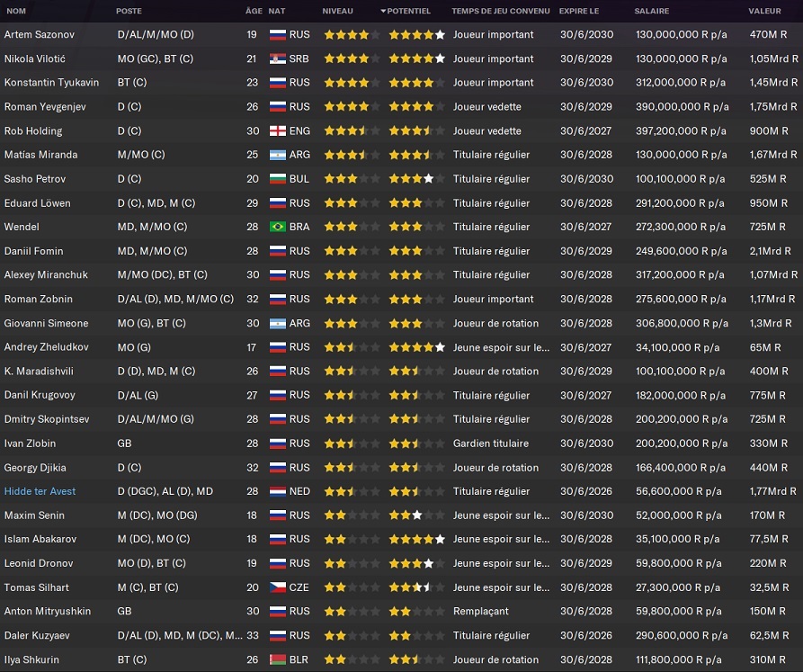Sort by the Valeur column header
This screenshot has width=803, height=672.
[764, 12]
